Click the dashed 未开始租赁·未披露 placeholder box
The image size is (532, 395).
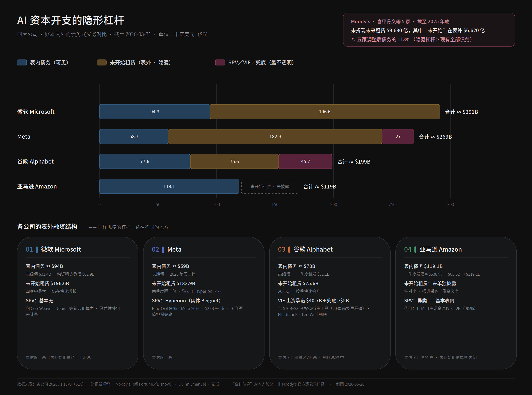(x=270, y=186)
